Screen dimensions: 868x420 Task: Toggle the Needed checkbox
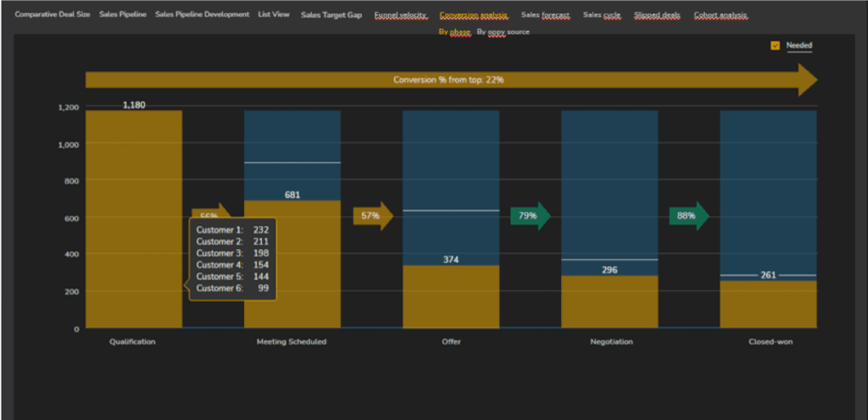coord(775,46)
